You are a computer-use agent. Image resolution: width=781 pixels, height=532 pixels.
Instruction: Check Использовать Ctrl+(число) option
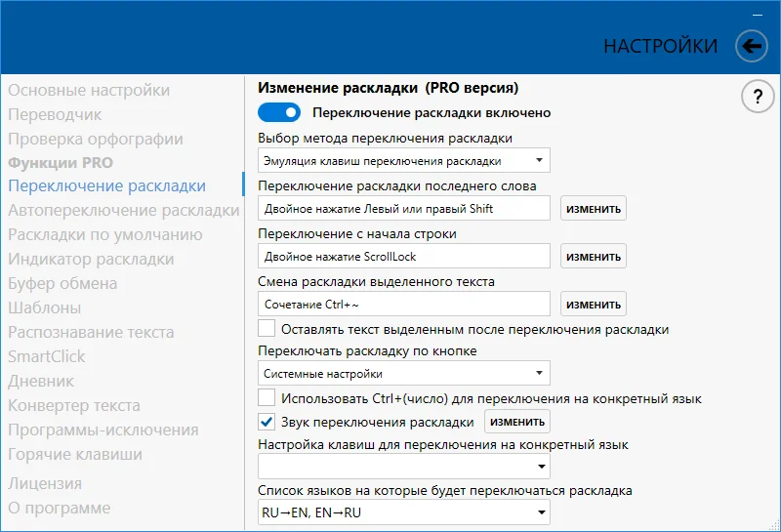point(267,398)
